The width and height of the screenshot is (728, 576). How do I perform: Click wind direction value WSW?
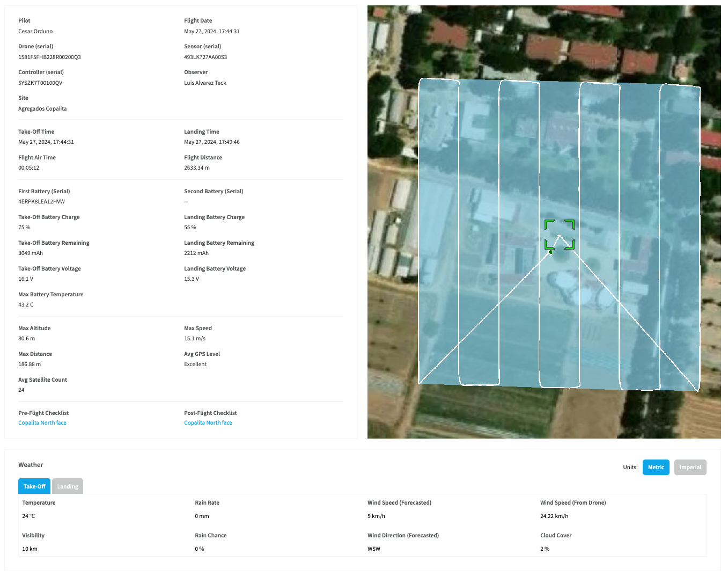374,549
